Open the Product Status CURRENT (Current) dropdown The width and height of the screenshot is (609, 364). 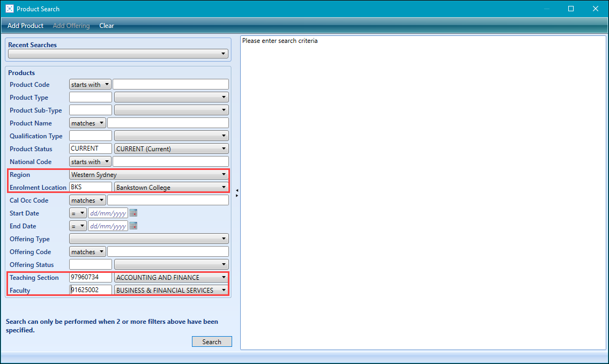(172, 148)
